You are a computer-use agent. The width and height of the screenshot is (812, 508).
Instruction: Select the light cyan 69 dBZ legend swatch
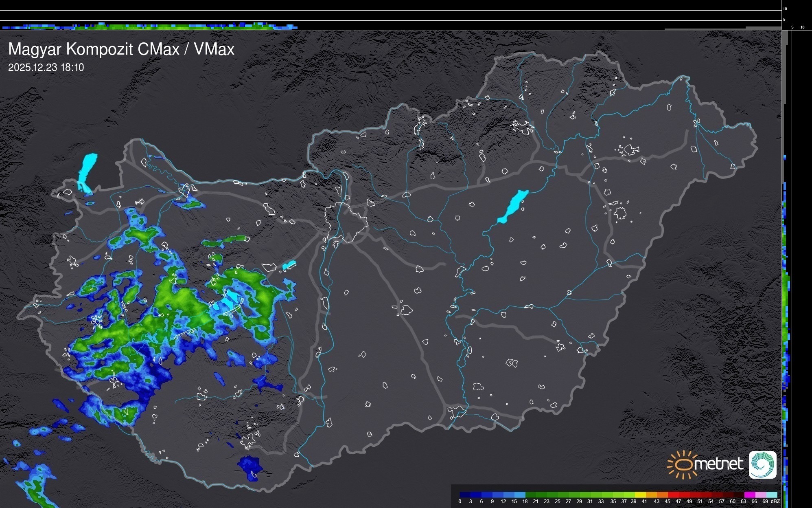click(x=771, y=495)
